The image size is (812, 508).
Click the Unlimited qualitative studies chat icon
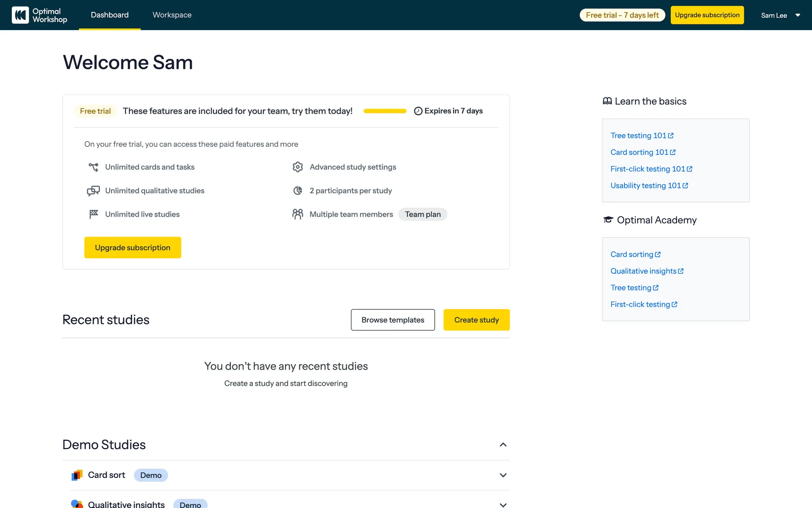(93, 191)
